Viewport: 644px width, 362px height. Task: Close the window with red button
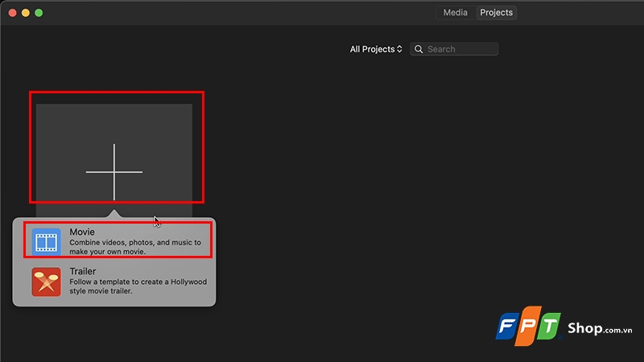pyautogui.click(x=13, y=13)
